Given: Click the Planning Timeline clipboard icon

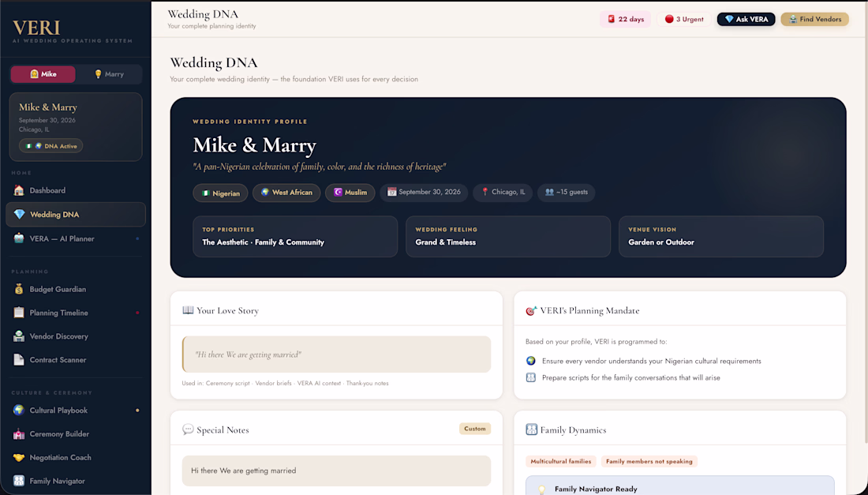Looking at the screenshot, I should [x=19, y=313].
